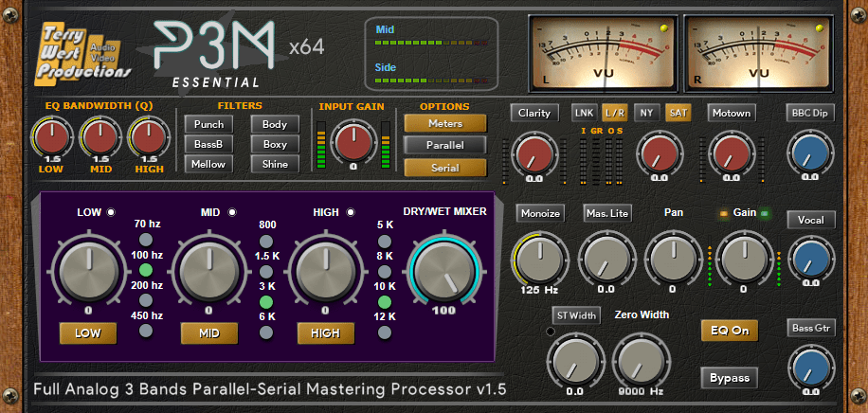The height and width of the screenshot is (413, 868).
Task: Click the BBC Dip blue knob
Action: [810, 153]
